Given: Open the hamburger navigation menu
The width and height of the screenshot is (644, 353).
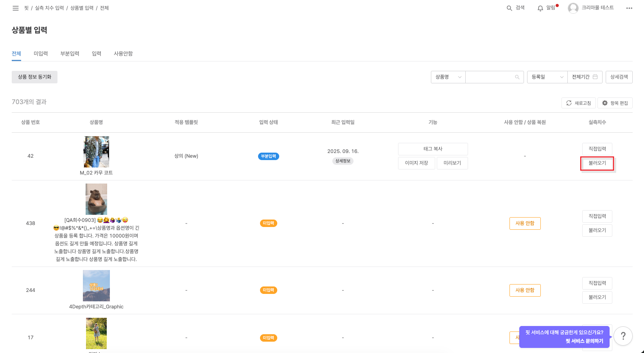Looking at the screenshot, I should tap(15, 8).
